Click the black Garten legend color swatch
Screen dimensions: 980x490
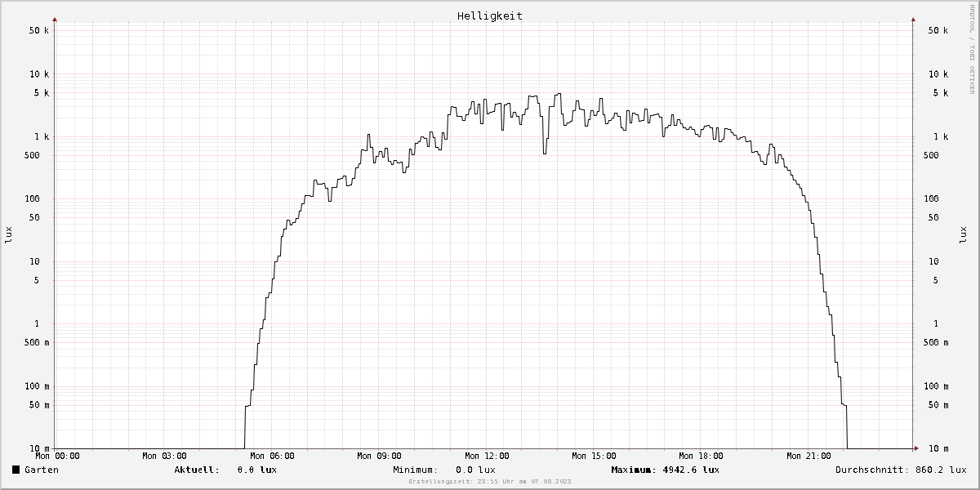[16, 470]
